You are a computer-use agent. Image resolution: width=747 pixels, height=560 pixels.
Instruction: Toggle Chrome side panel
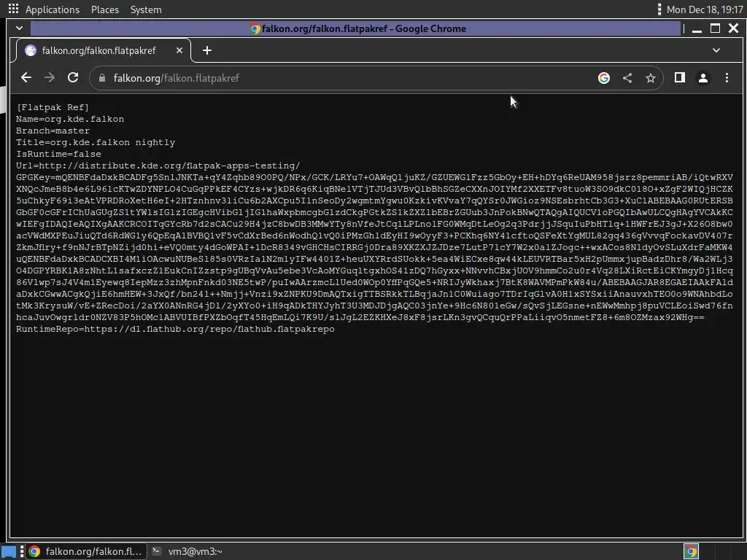tap(680, 77)
